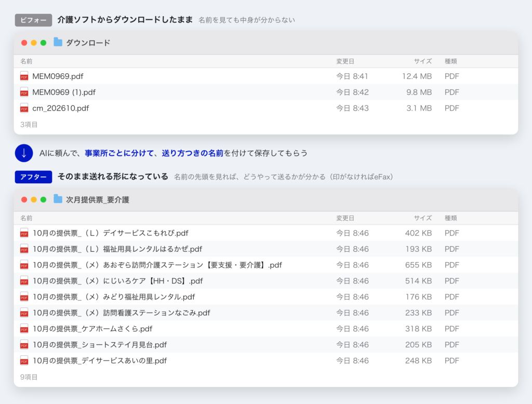Screen dimensions: 532x404
Task: Click the 今日 8:41 modified date
Action: pos(352,76)
